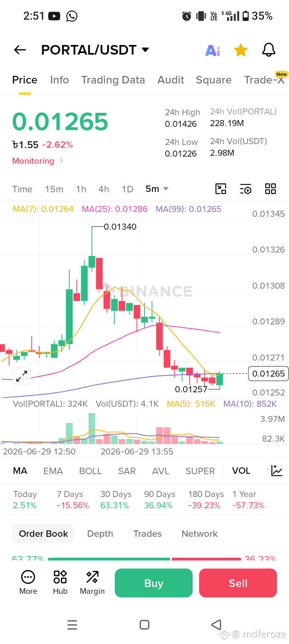Switch to the Trades tab
This screenshot has height=644, width=289.
point(147,534)
